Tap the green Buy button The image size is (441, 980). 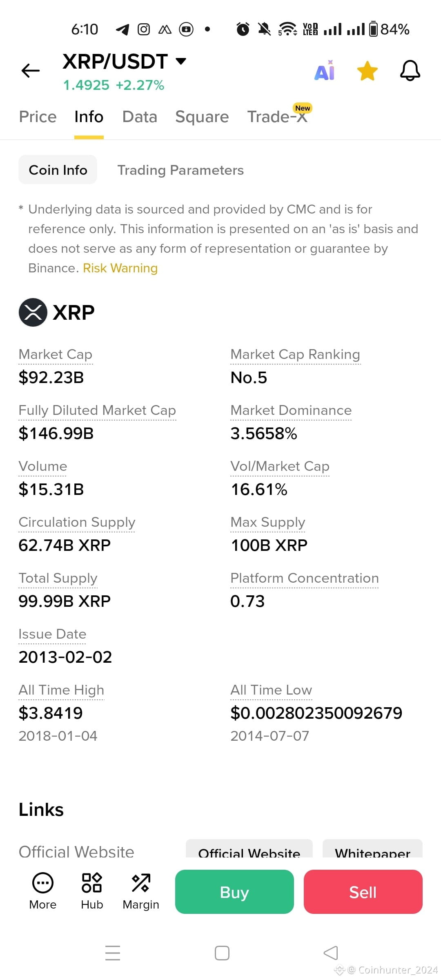click(x=234, y=892)
